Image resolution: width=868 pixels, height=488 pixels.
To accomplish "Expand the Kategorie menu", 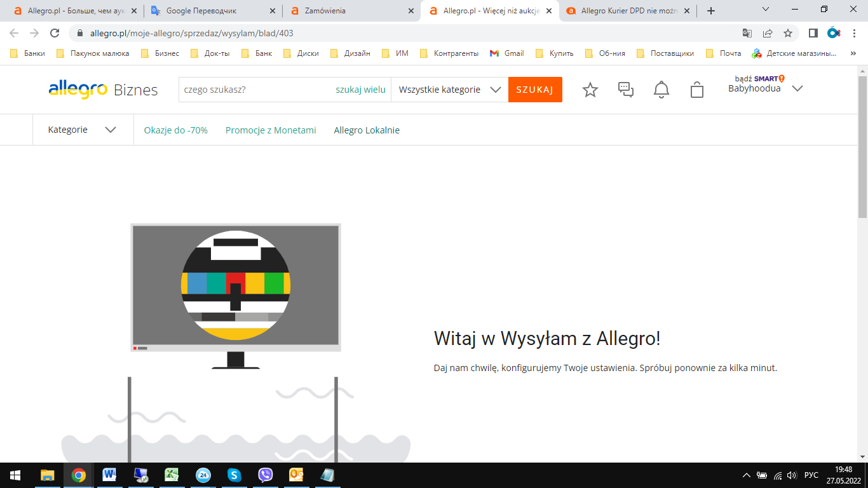I will tap(83, 130).
